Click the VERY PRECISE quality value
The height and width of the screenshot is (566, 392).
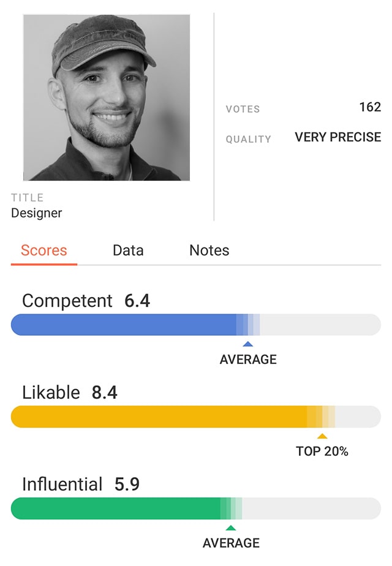[x=338, y=137]
